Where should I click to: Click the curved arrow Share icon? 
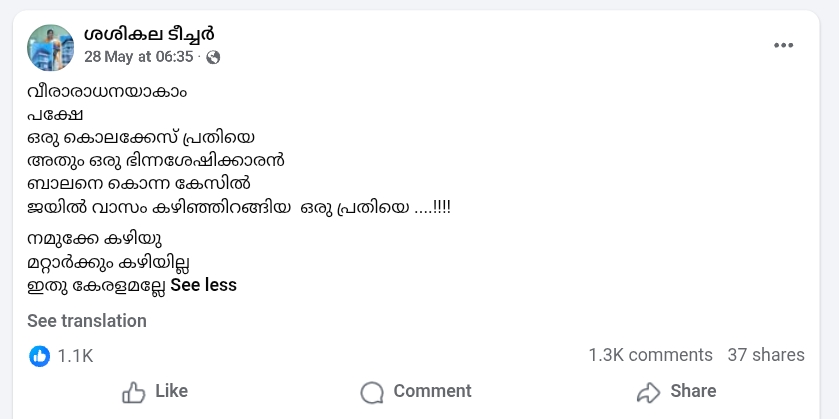coord(649,392)
